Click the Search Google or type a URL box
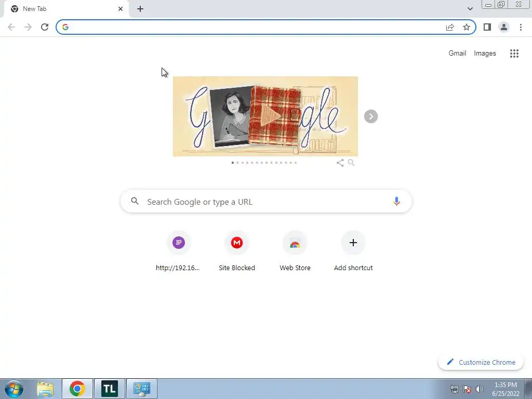 click(266, 202)
